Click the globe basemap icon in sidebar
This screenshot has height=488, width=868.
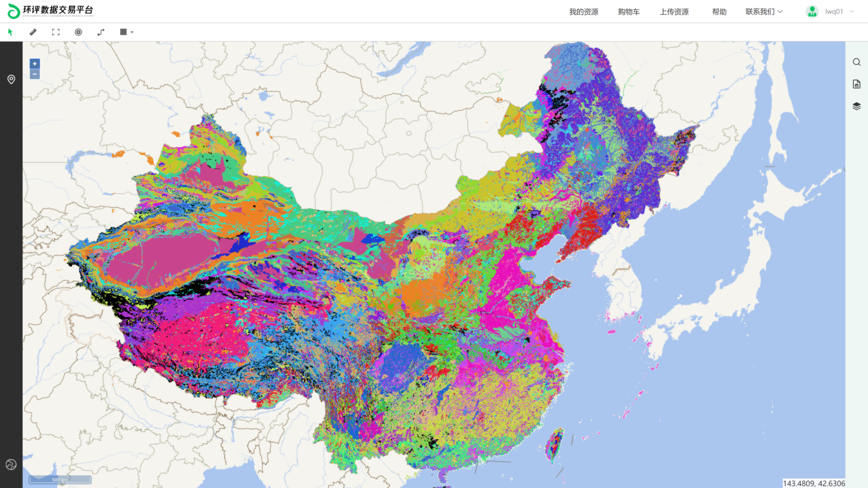coord(11,464)
